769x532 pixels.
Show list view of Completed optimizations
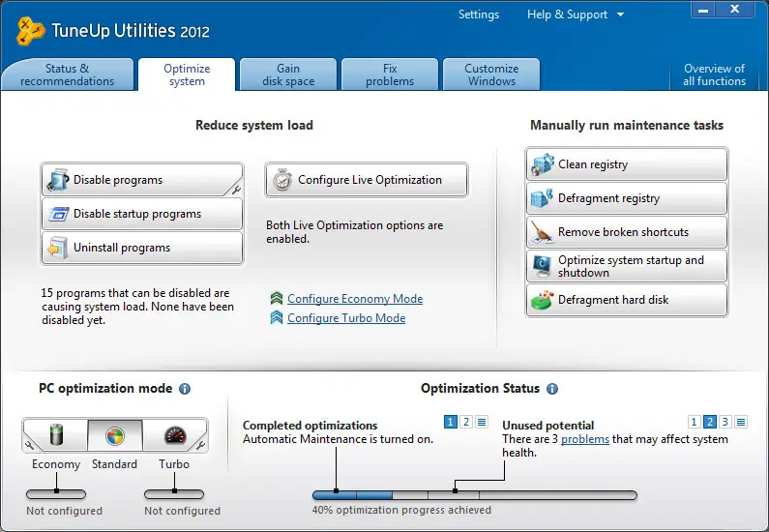482,422
